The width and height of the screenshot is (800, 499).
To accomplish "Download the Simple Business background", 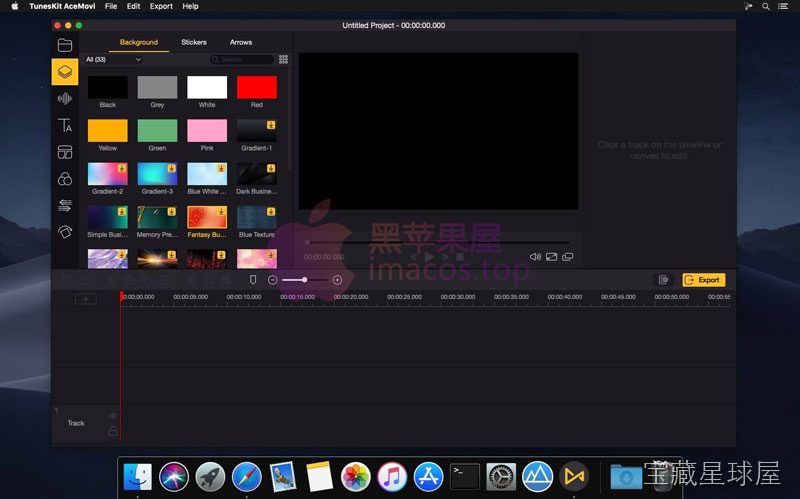I will tap(122, 211).
